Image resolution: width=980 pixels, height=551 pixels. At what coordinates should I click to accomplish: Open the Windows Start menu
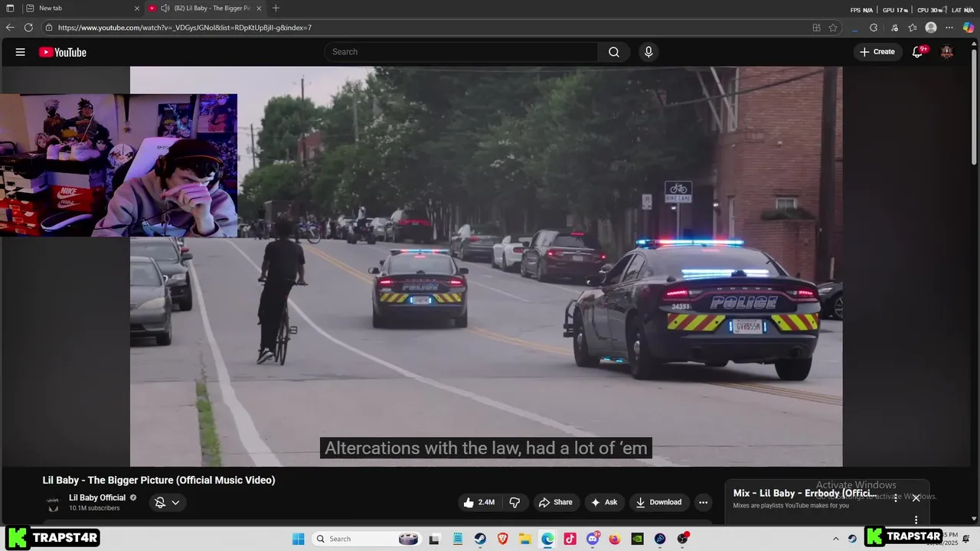point(299,539)
